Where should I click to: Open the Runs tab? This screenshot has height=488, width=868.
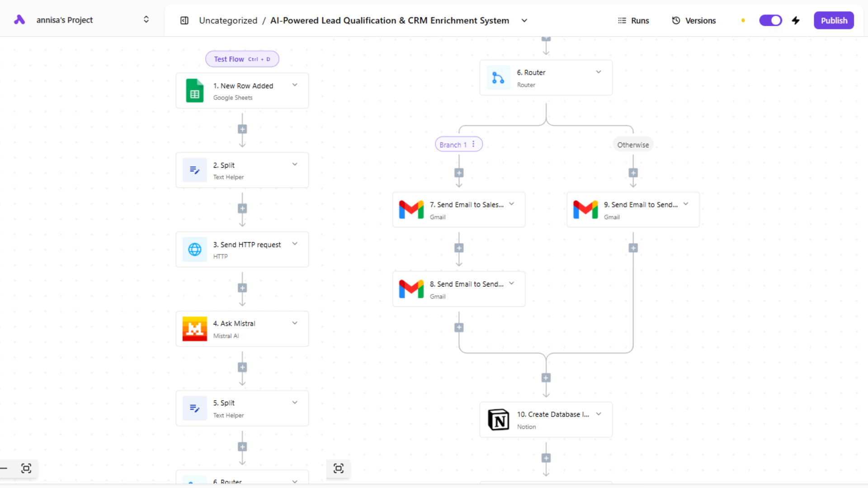(x=633, y=20)
